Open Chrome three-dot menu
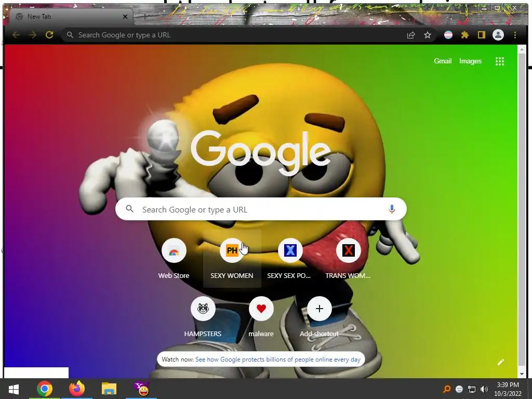 [515, 35]
